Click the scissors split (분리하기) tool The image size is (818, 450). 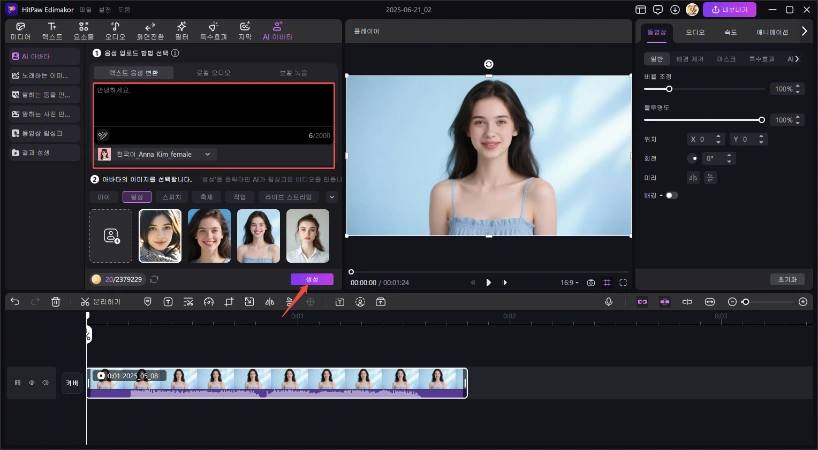pos(101,302)
